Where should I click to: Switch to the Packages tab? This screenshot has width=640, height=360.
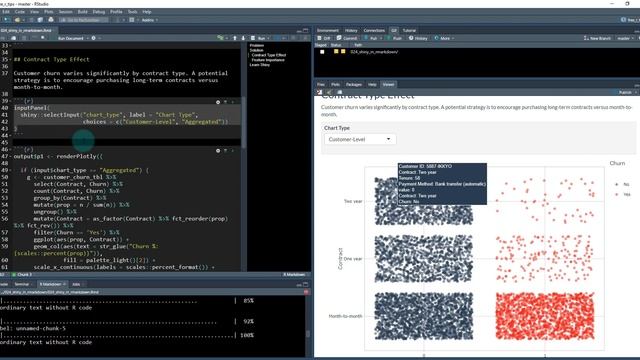354,84
